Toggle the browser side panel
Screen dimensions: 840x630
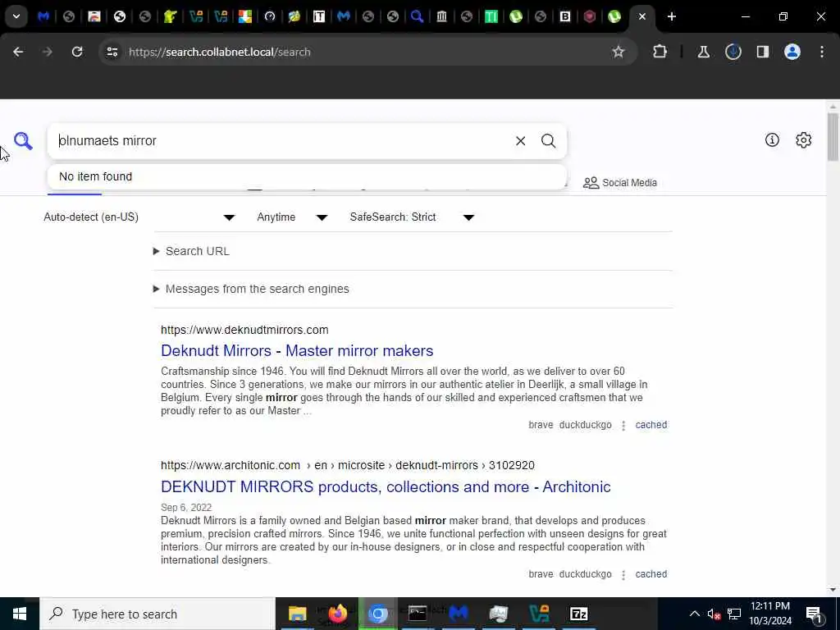coord(763,52)
